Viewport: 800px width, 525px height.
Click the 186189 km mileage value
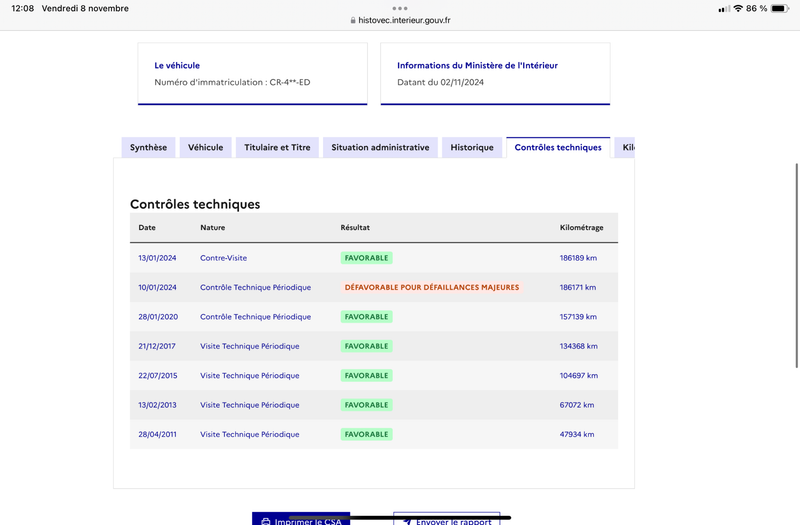click(x=578, y=258)
